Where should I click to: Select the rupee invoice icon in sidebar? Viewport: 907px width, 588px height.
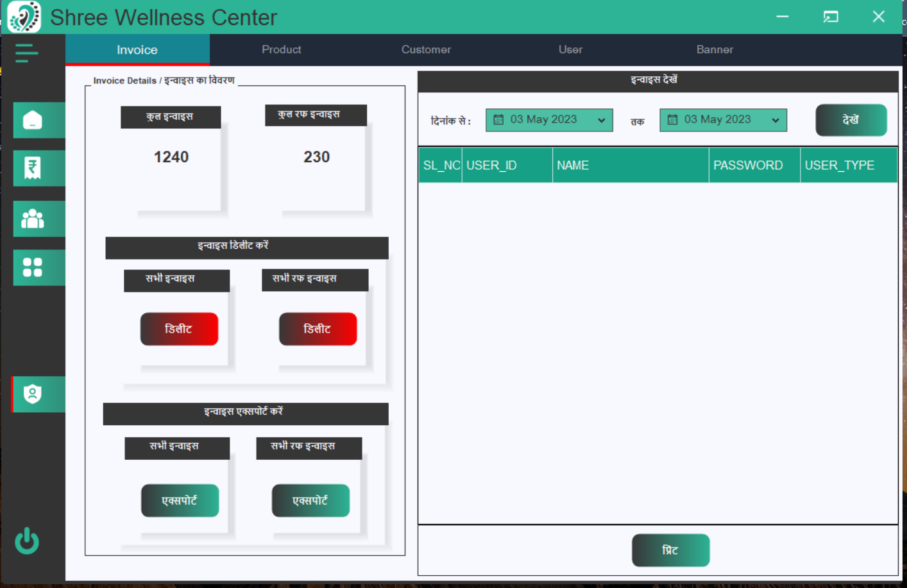pos(38,168)
